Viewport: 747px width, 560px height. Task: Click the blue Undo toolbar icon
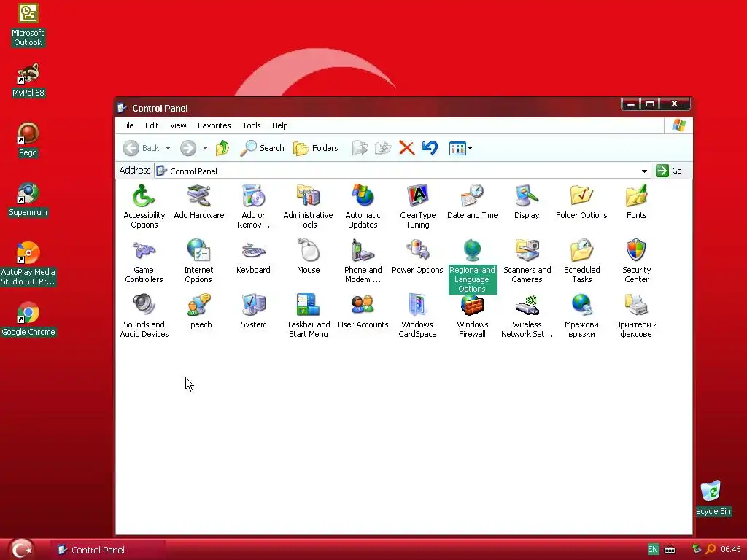430,148
